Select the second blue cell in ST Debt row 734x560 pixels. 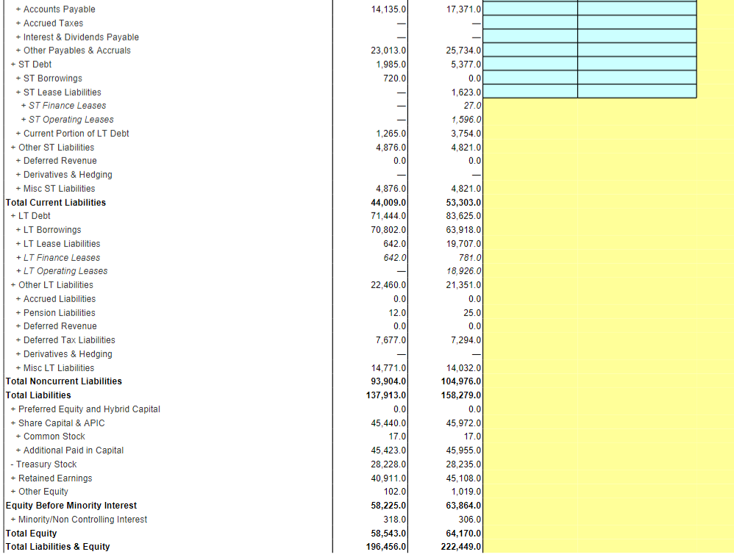pyautogui.click(x=637, y=64)
